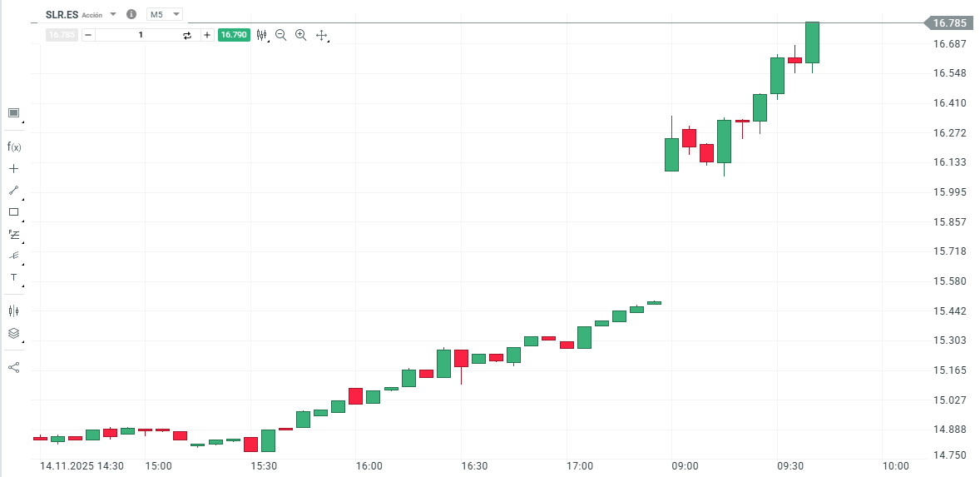Click the volume input field
980x477 pixels.
[140, 35]
